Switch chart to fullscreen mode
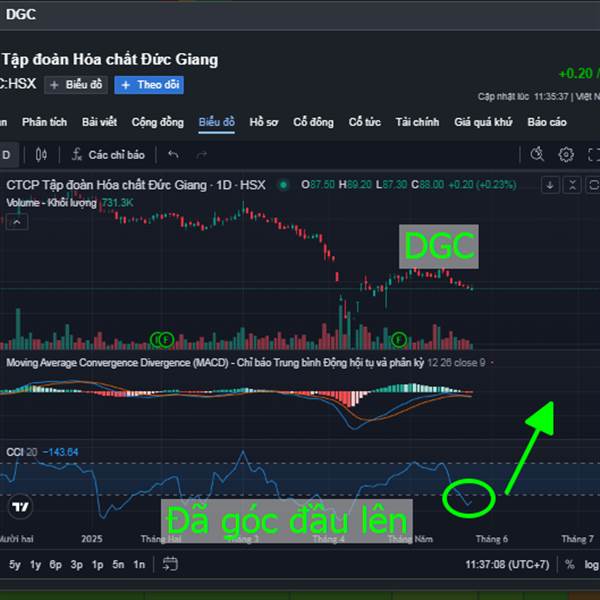Screen dimensions: 600x600 click(593, 155)
